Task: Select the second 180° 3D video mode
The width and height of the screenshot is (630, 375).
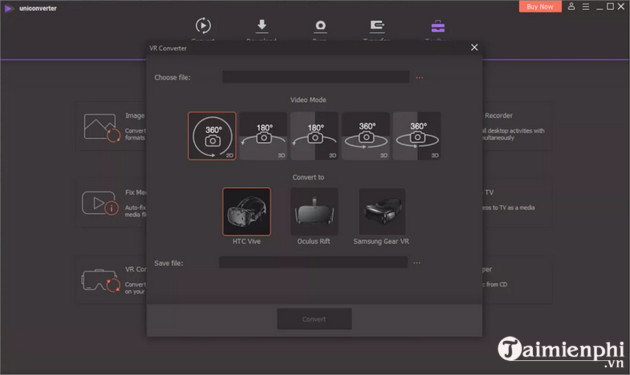Action: (314, 136)
